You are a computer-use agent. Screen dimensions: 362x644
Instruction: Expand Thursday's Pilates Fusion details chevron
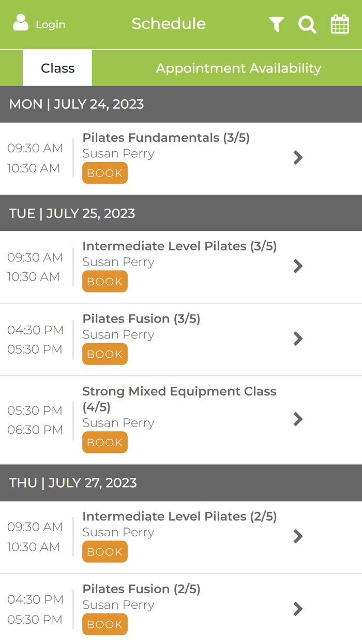[298, 609]
